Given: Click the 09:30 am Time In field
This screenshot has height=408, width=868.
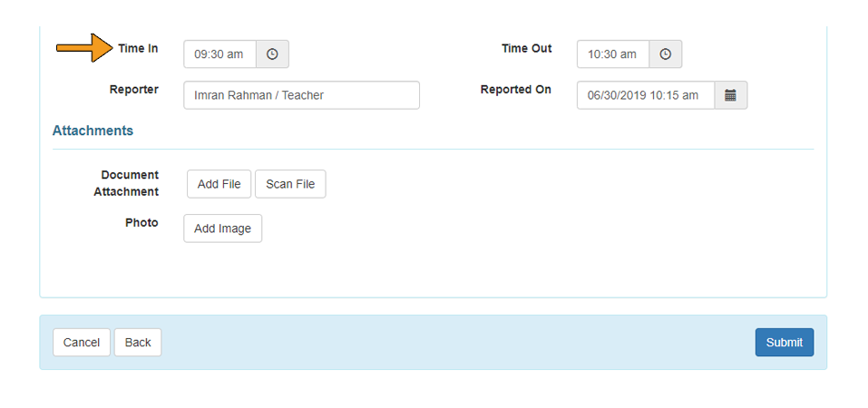Looking at the screenshot, I should (220, 54).
